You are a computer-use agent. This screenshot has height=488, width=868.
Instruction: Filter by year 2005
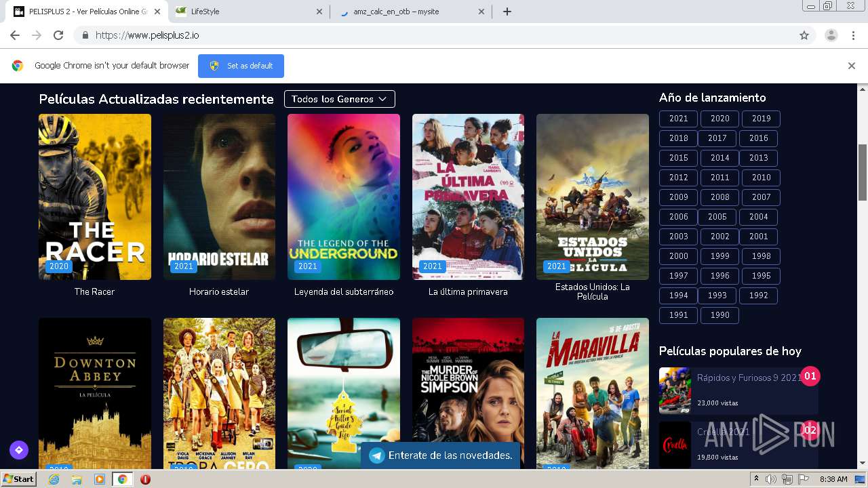717,217
